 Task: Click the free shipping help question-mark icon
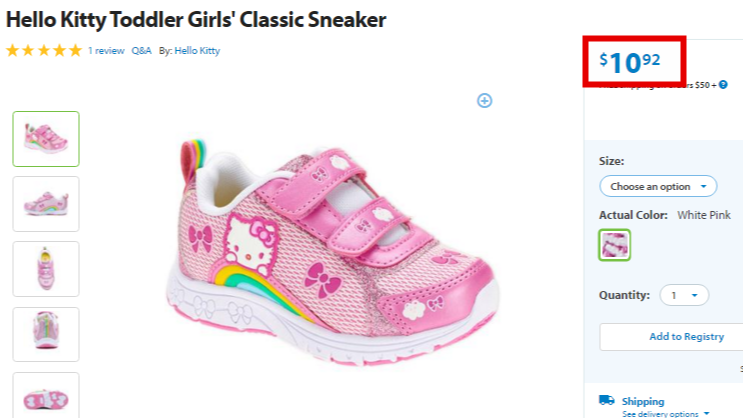(x=723, y=85)
